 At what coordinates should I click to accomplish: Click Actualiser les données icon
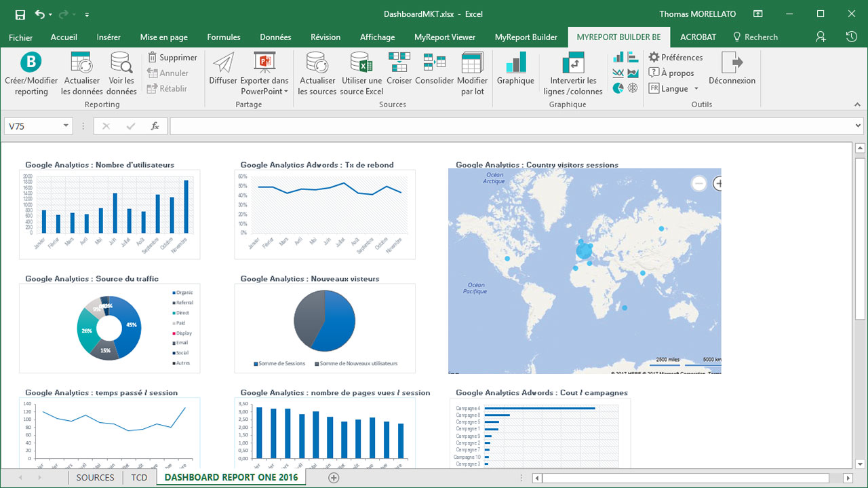[x=81, y=63]
